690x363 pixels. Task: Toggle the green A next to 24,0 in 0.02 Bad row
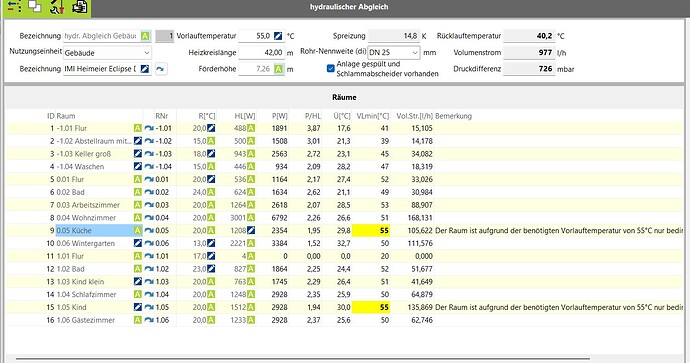(x=211, y=192)
